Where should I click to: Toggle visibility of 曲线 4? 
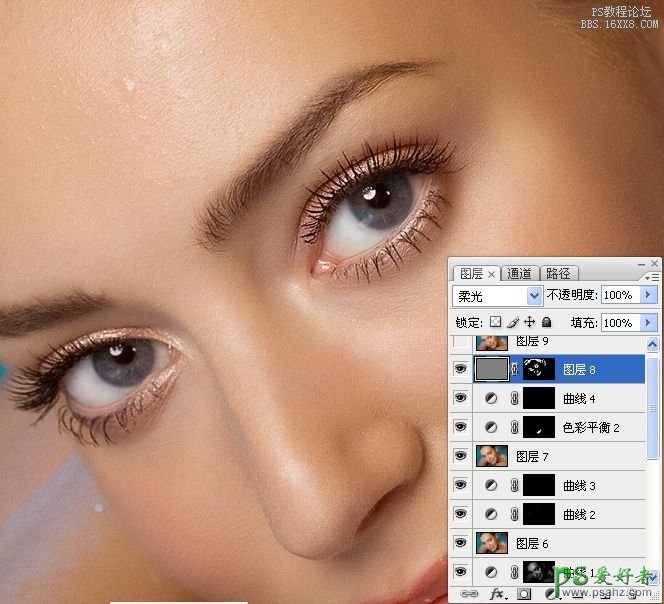[460, 398]
